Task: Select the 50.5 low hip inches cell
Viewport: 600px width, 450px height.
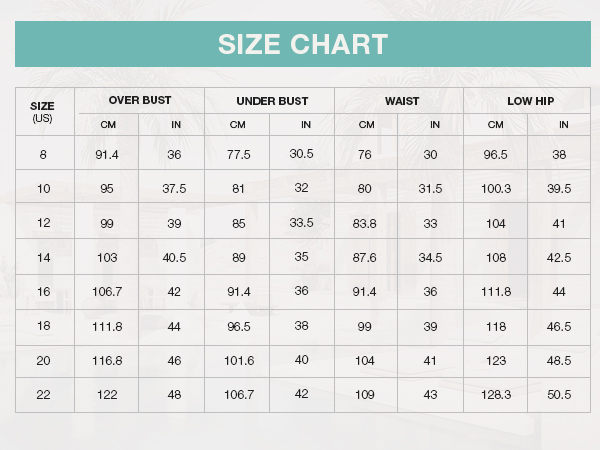Action: coord(559,395)
